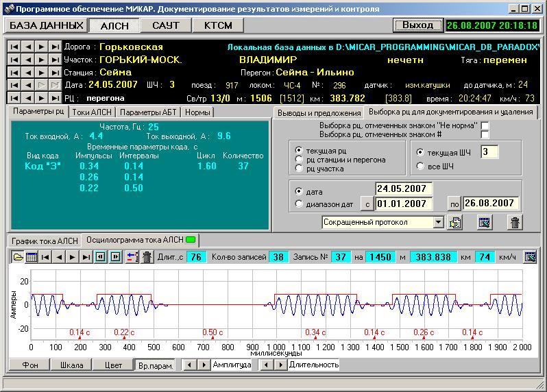Delete selection using trash icon in Выборка panel
The width and height of the screenshot is (547, 392).
[x=515, y=222]
